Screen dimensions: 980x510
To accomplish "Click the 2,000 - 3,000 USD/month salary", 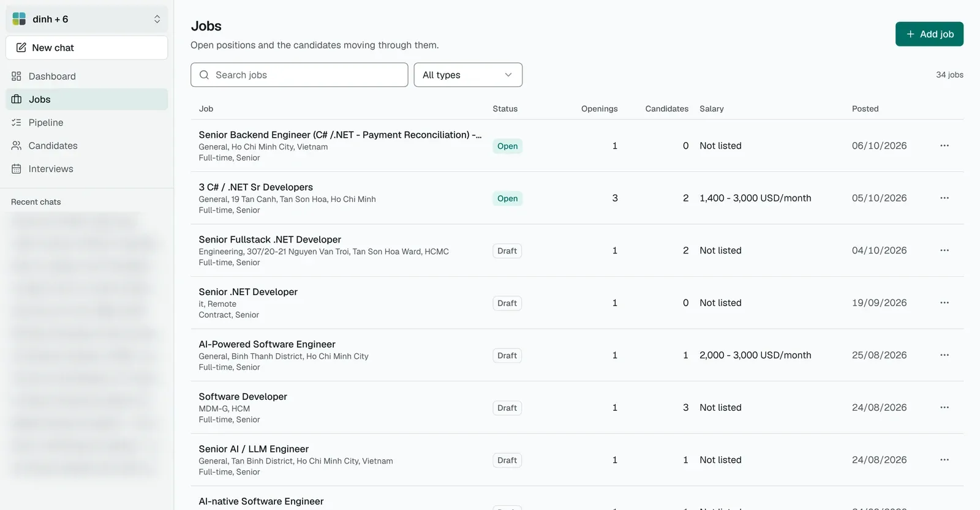I will coord(755,355).
